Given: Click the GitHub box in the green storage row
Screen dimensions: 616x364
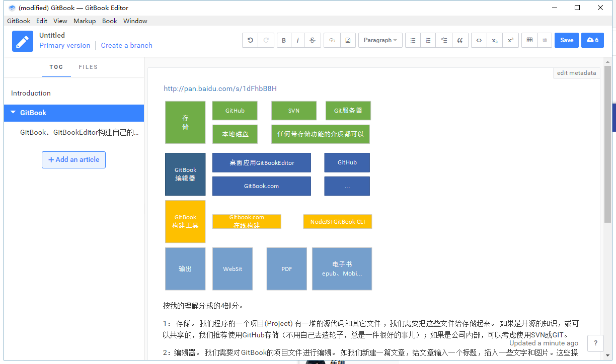Looking at the screenshot, I should (235, 111).
